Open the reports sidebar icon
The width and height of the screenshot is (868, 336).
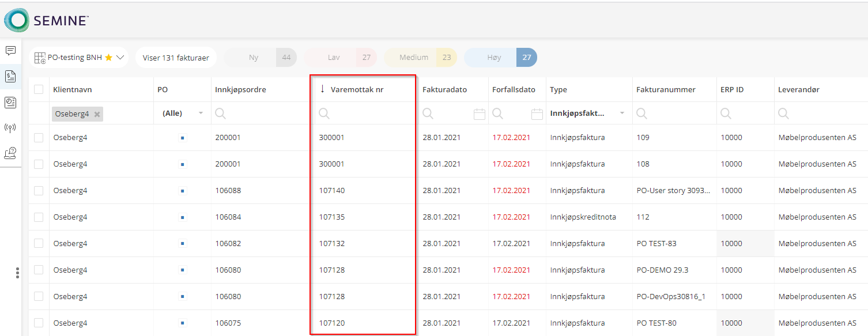pos(10,102)
